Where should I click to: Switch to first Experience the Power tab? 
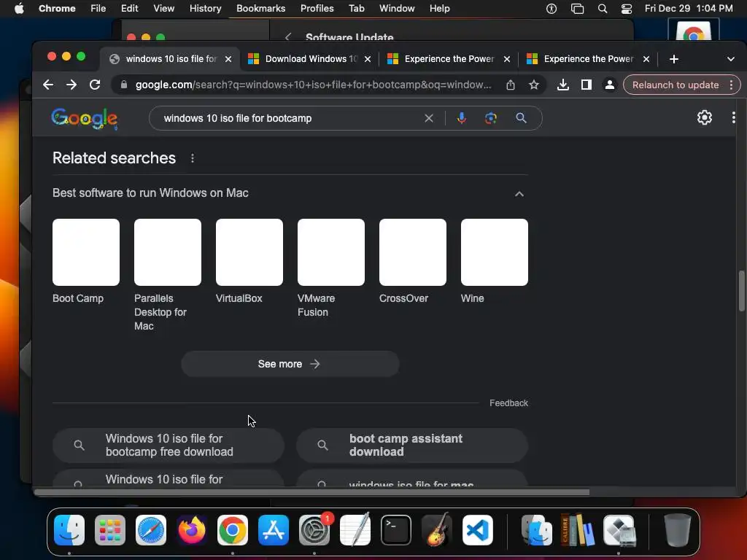coord(449,59)
